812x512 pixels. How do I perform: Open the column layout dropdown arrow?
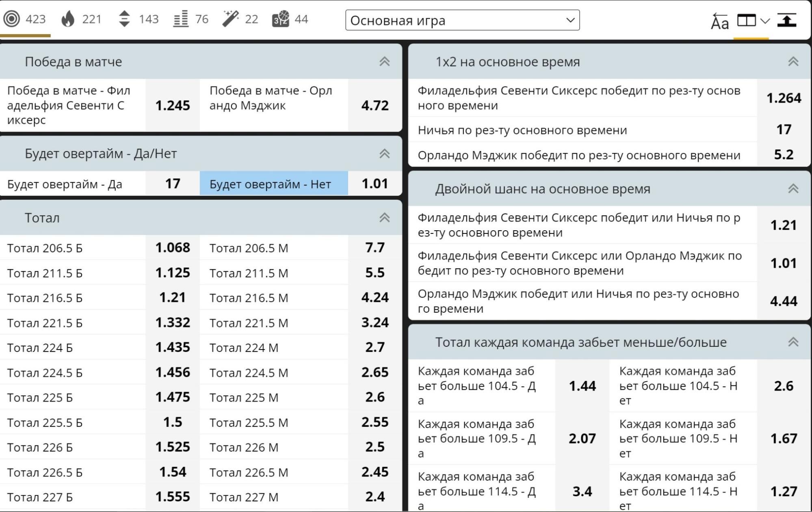[x=765, y=21]
